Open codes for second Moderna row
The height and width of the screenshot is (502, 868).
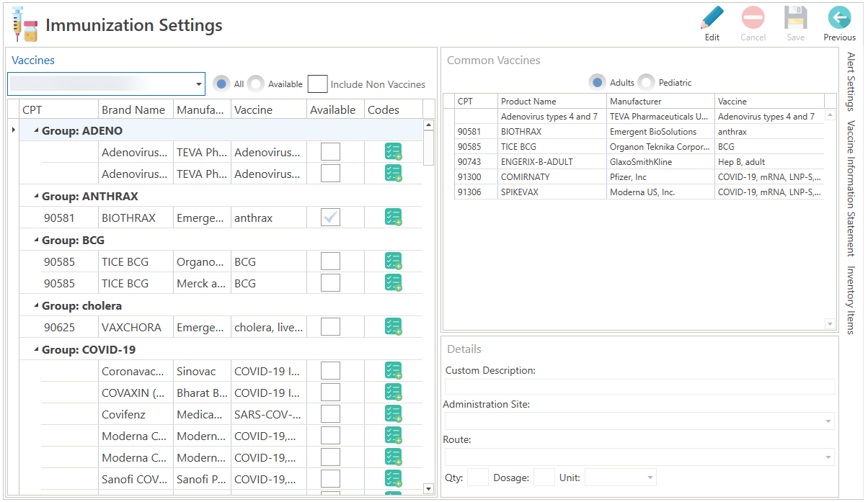pyautogui.click(x=393, y=457)
